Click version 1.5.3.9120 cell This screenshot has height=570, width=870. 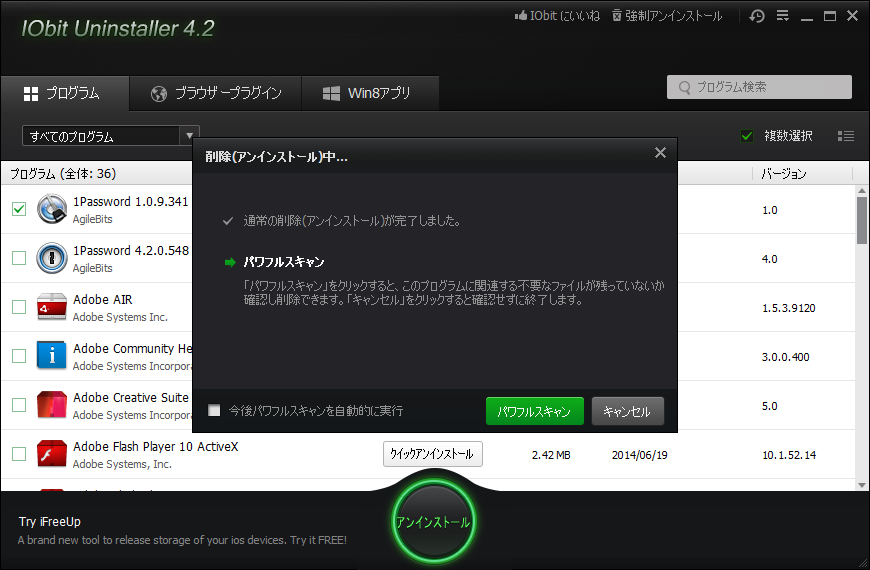tap(788, 308)
